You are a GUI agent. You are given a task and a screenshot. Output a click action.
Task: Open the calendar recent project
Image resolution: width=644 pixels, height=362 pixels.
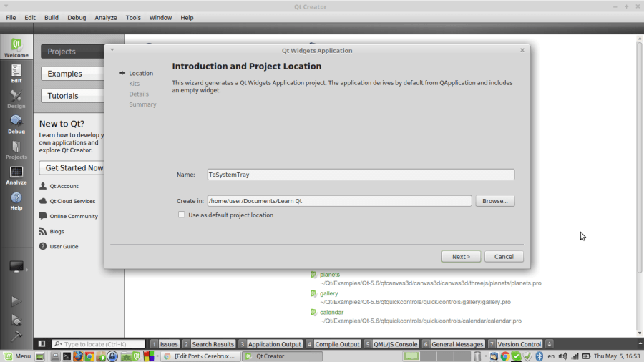coord(331,313)
